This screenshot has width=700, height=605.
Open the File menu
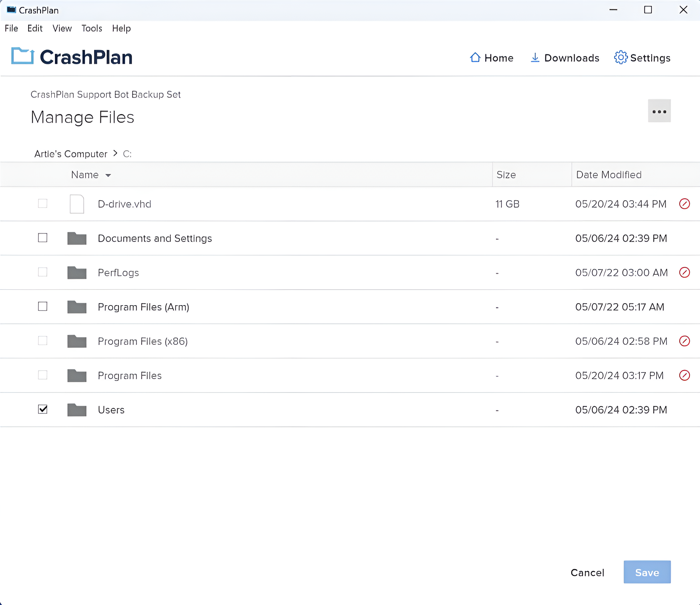coord(11,28)
